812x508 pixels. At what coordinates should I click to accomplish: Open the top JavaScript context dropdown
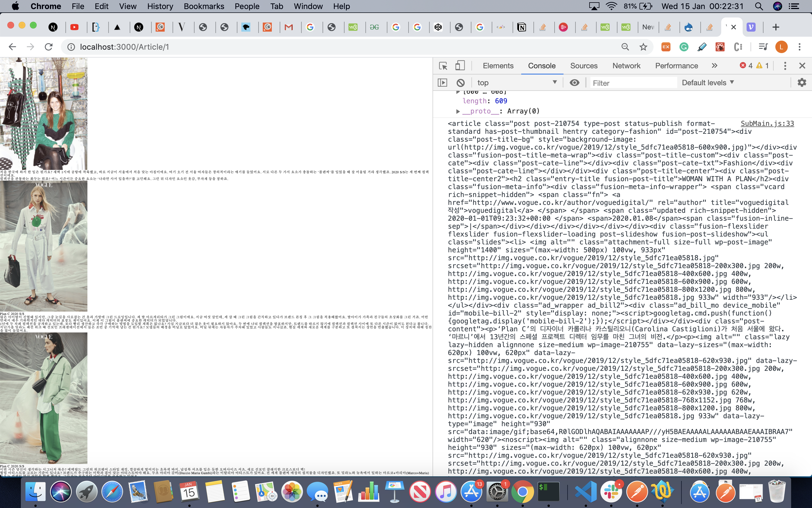pos(517,83)
